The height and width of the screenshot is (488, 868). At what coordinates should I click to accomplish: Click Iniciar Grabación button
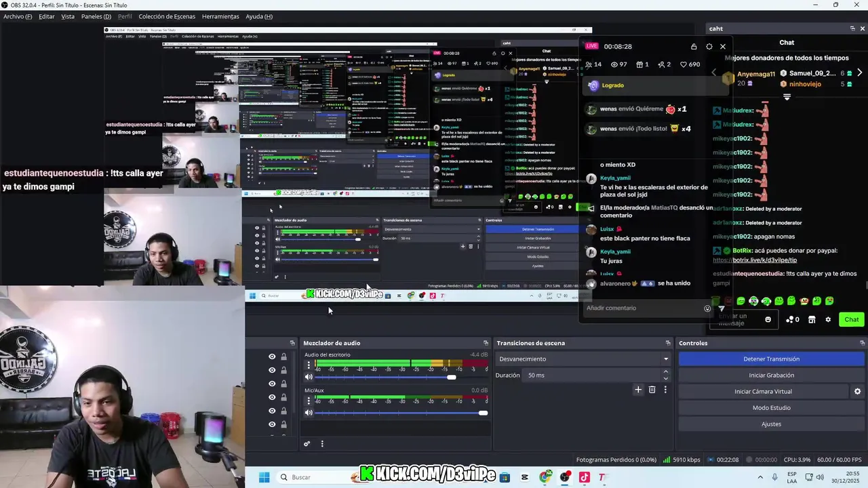[771, 375]
